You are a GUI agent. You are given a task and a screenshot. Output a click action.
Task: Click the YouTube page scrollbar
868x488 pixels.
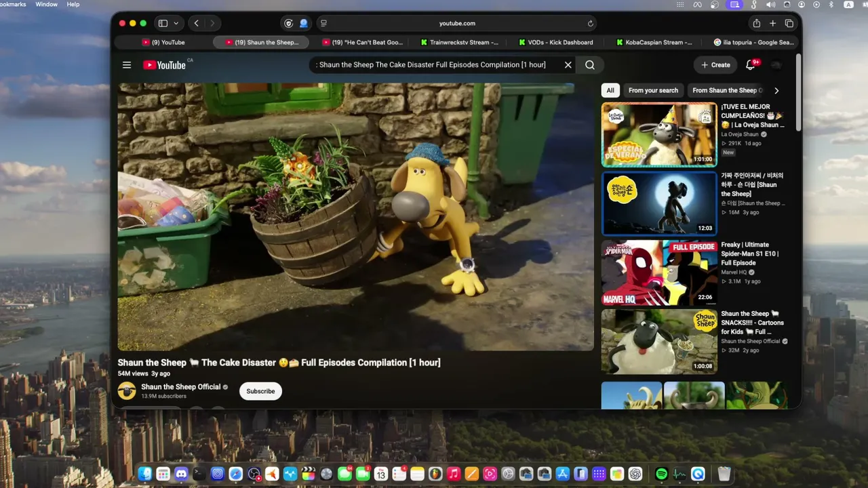click(x=798, y=93)
